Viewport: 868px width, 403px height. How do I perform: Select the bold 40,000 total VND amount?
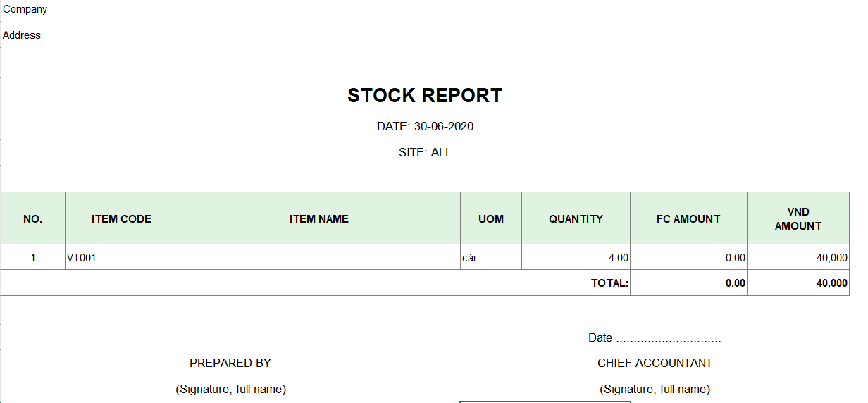pyautogui.click(x=832, y=283)
